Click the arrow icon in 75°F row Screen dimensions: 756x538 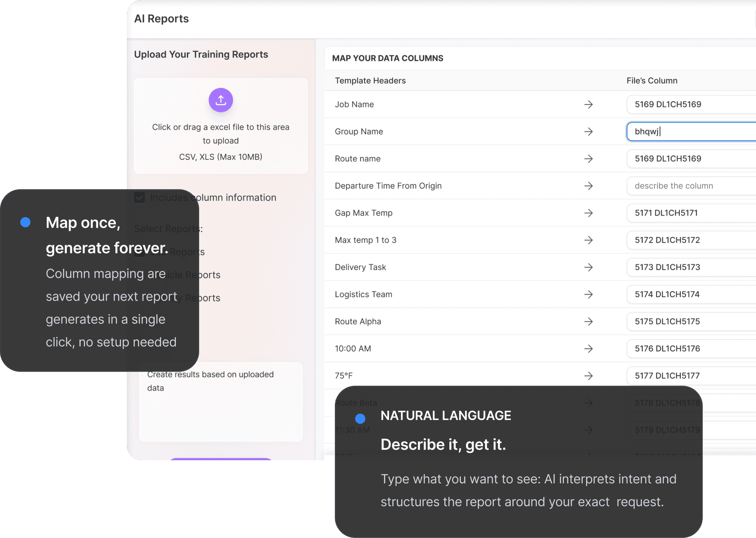point(588,376)
